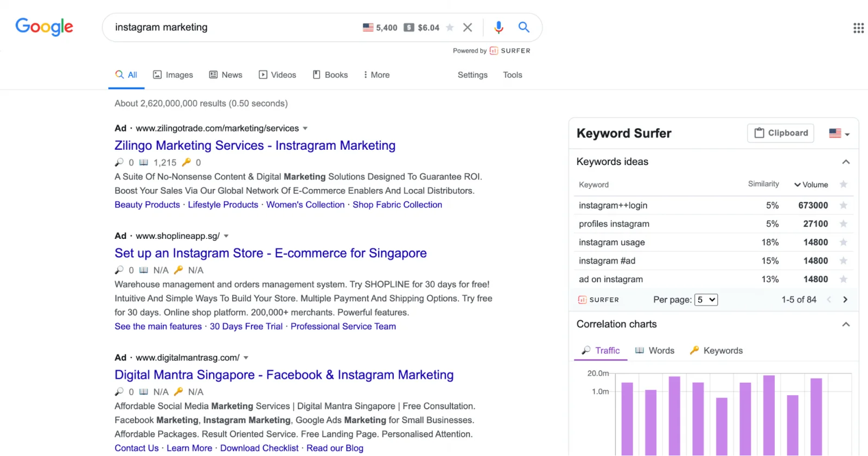
Task: Click keywords key icon under Zilingo ad
Action: [x=186, y=162]
